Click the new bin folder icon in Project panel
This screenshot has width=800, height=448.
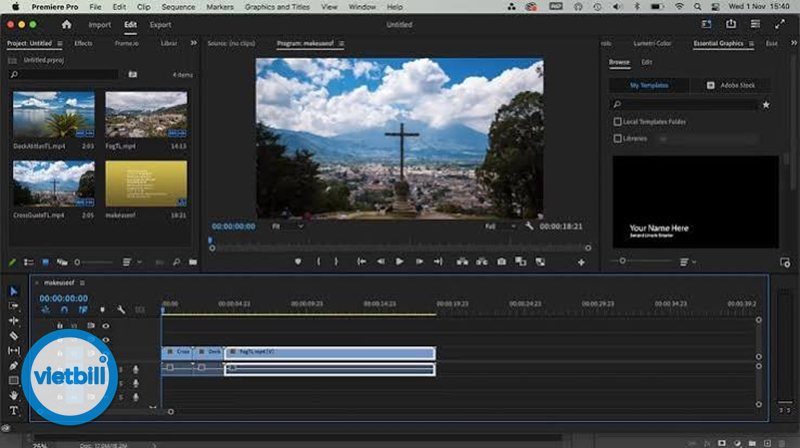coord(193,262)
